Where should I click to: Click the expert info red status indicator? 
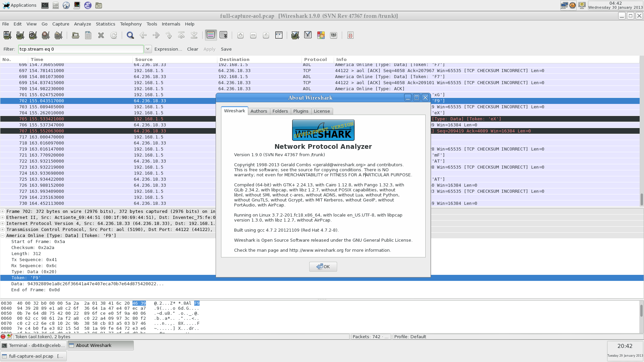point(3,337)
